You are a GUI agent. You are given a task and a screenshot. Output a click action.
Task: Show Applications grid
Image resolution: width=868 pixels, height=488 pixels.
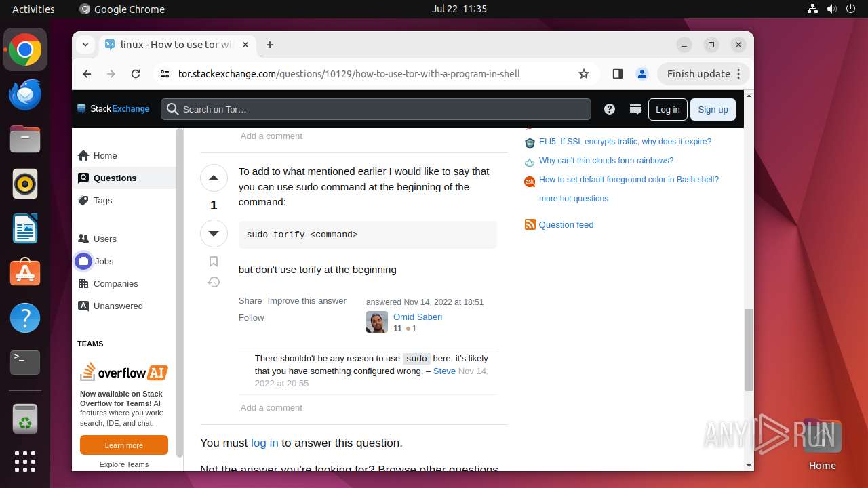(x=25, y=462)
